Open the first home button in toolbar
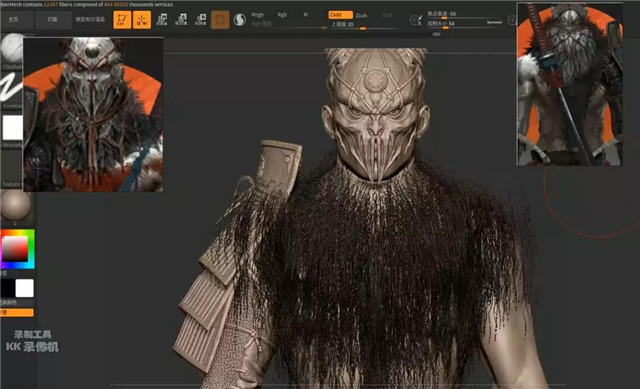 click(x=17, y=20)
